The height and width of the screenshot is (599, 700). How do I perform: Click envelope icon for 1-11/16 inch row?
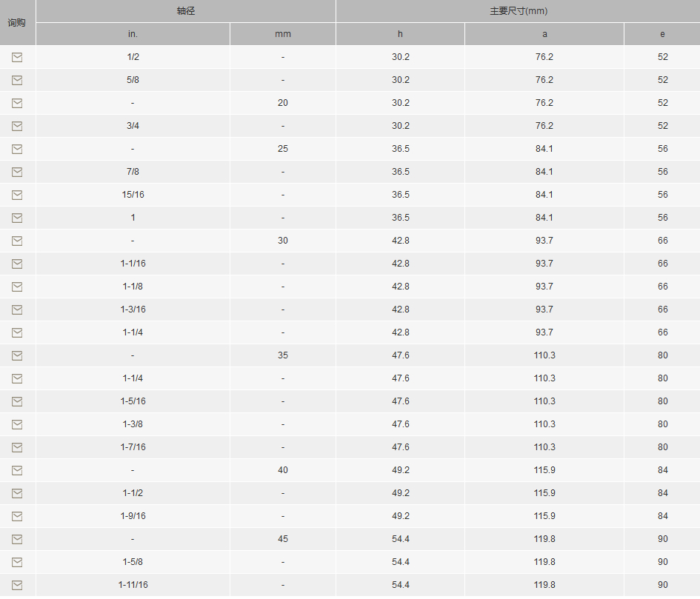coord(17,585)
